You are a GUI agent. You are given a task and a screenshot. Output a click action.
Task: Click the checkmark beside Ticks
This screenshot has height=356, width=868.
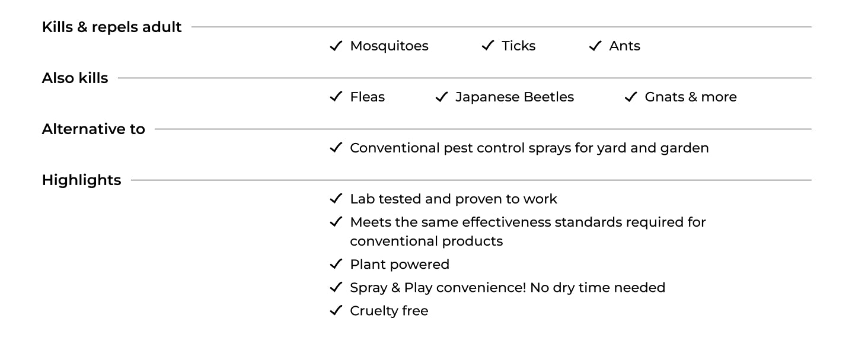click(x=487, y=46)
